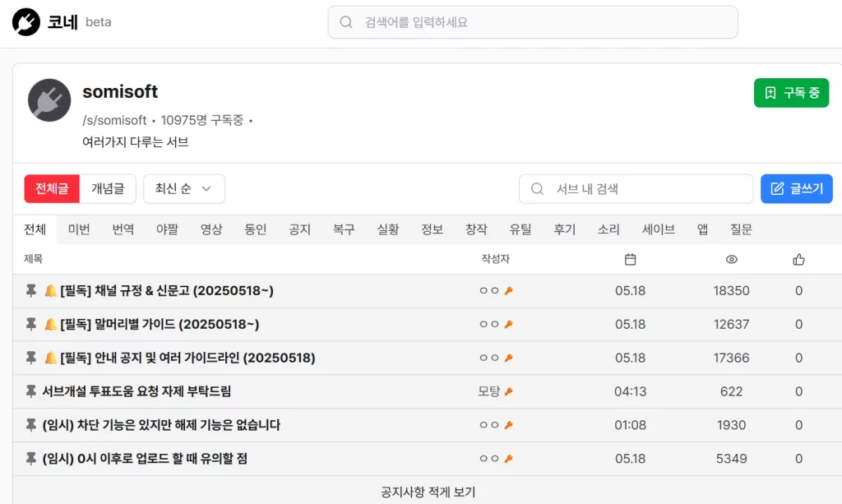
Task: Select the 전체글 filter
Action: [x=52, y=189]
